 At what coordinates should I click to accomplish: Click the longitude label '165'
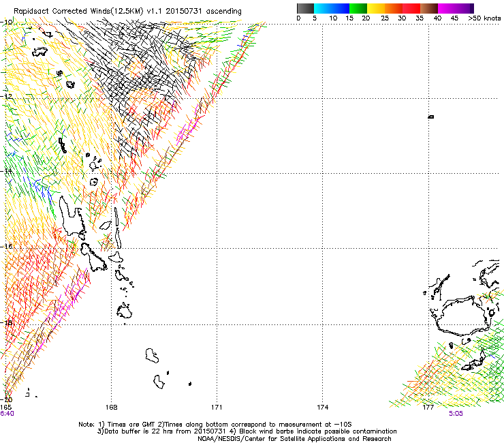coord(5,408)
